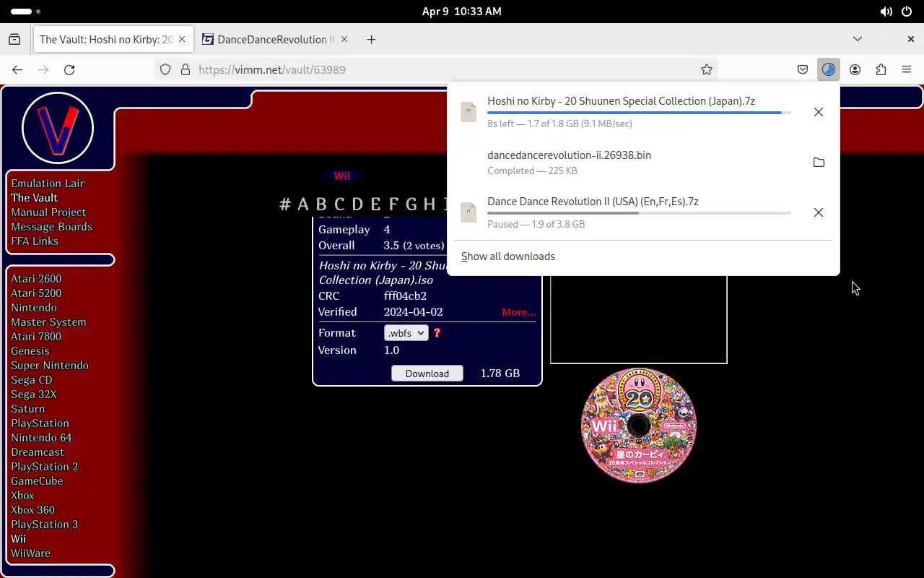Browse the Dreamcast section
This screenshot has height=578, width=924.
pos(38,452)
